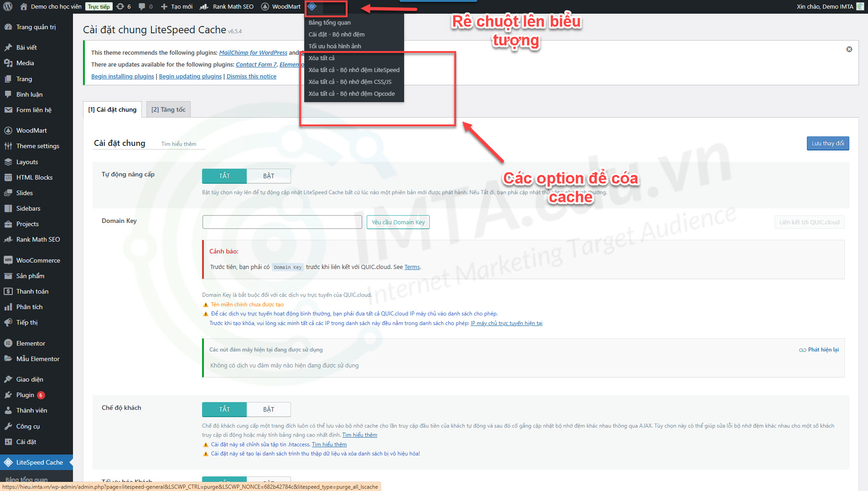Image resolution: width=868 pixels, height=491 pixels.
Task: Click the Phân tích bar chart icon
Action: 8,307
